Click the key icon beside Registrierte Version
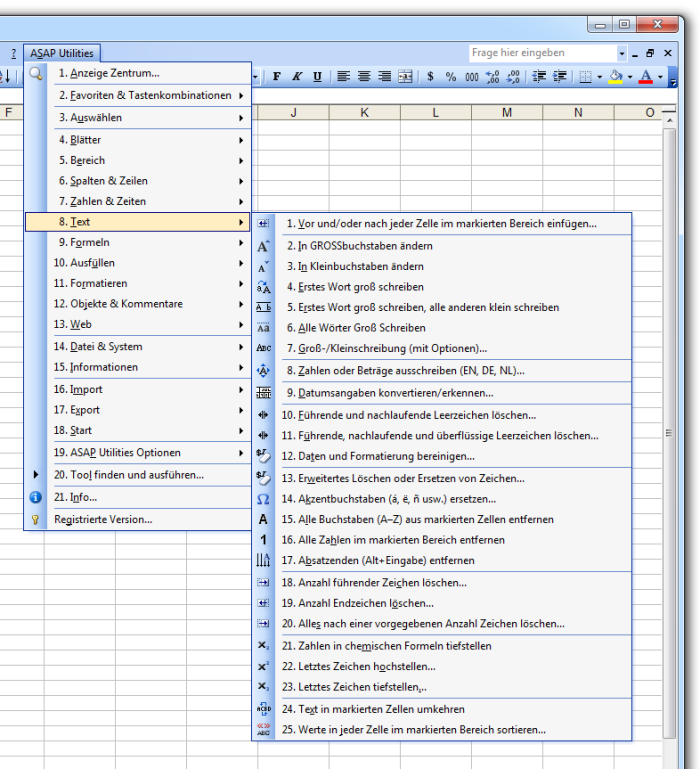700x769 pixels. (x=35, y=519)
